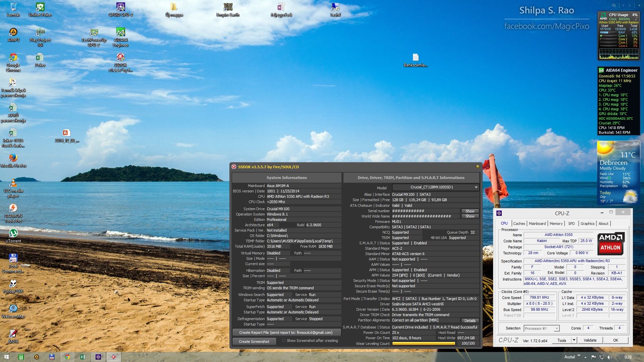644x362 pixels.
Task: Open APRÓ parancsikonja Excel shortcut
Action: pyautogui.click(x=13, y=112)
